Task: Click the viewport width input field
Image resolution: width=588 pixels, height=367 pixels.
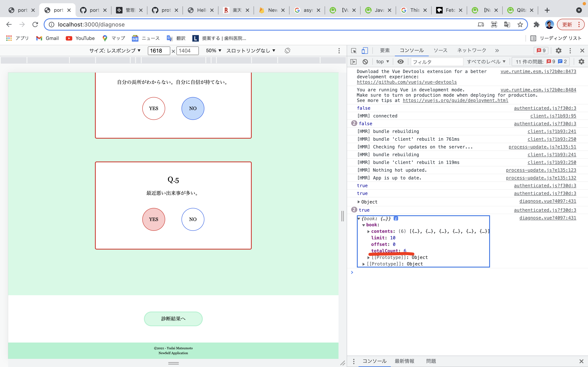Action: coord(159,51)
